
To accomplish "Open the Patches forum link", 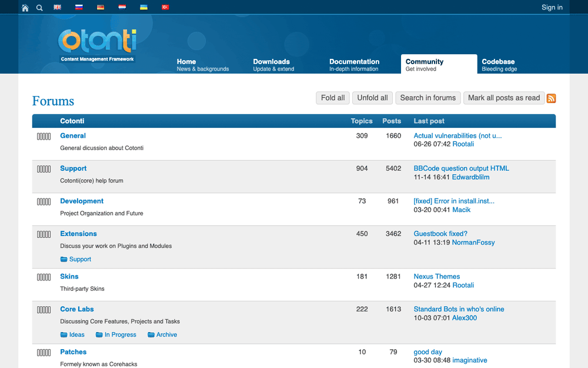I will (x=73, y=352).
